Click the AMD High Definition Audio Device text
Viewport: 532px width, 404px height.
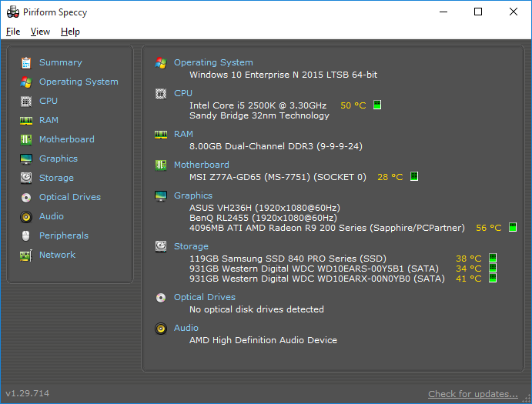[263, 340]
